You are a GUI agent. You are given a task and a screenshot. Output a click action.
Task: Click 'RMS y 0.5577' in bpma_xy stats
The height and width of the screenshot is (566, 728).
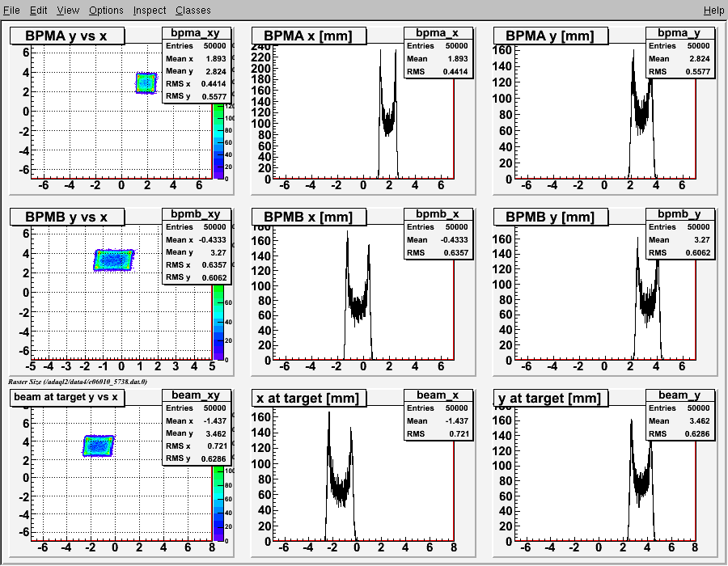tap(196, 96)
